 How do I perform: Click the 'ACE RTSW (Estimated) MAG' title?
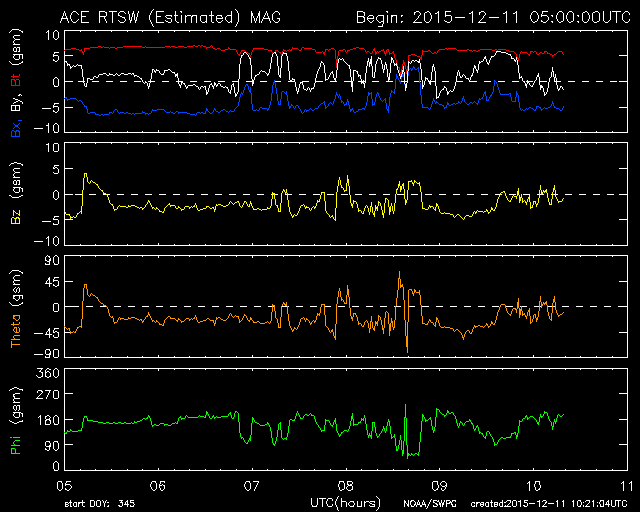[x=170, y=18]
